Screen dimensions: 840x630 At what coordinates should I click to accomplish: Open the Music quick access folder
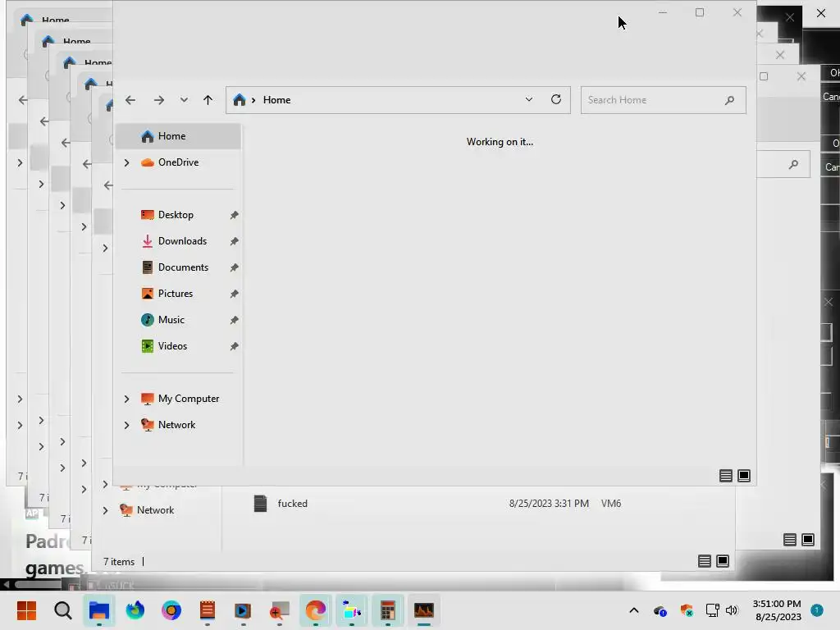click(171, 320)
